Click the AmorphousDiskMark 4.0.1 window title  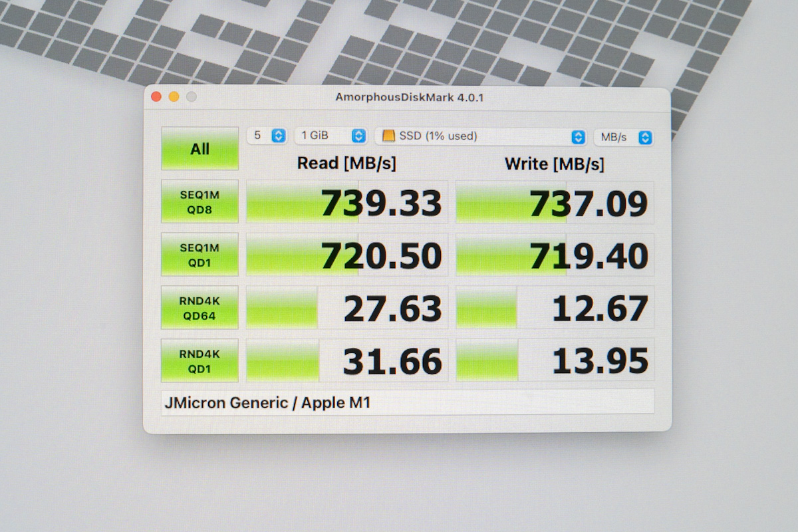409,98
